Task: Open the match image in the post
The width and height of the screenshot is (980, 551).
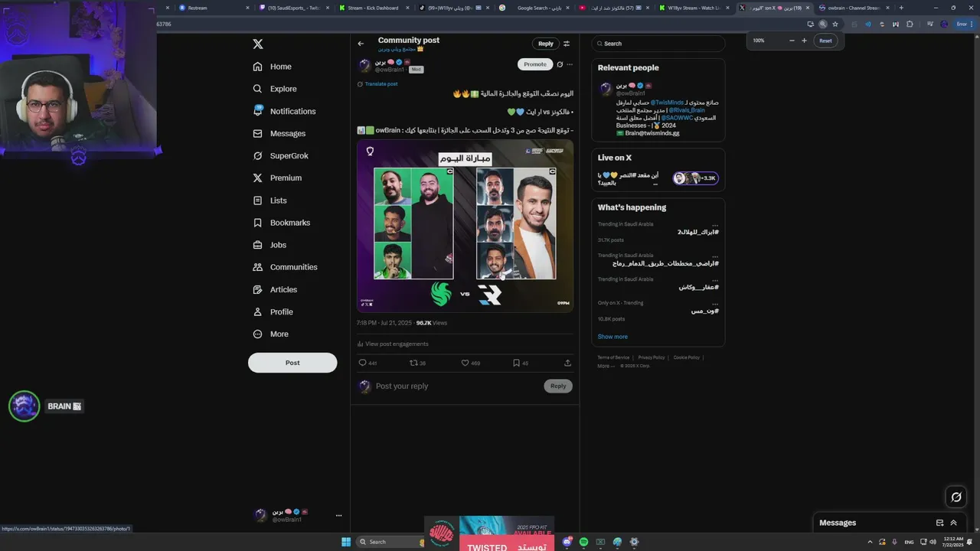Action: click(465, 225)
